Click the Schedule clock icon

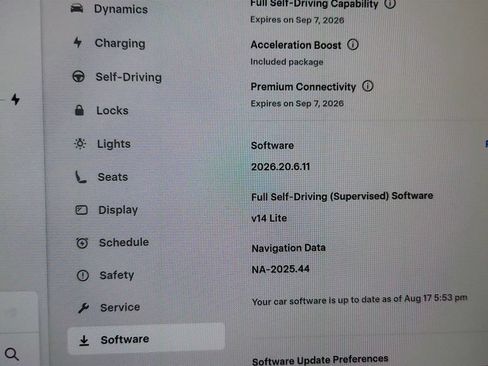pyautogui.click(x=82, y=243)
